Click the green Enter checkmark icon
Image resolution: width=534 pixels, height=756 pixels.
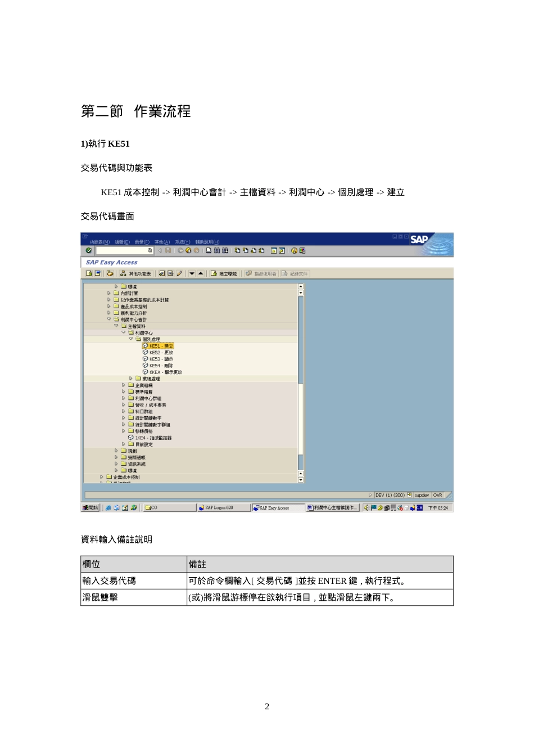pyautogui.click(x=89, y=250)
